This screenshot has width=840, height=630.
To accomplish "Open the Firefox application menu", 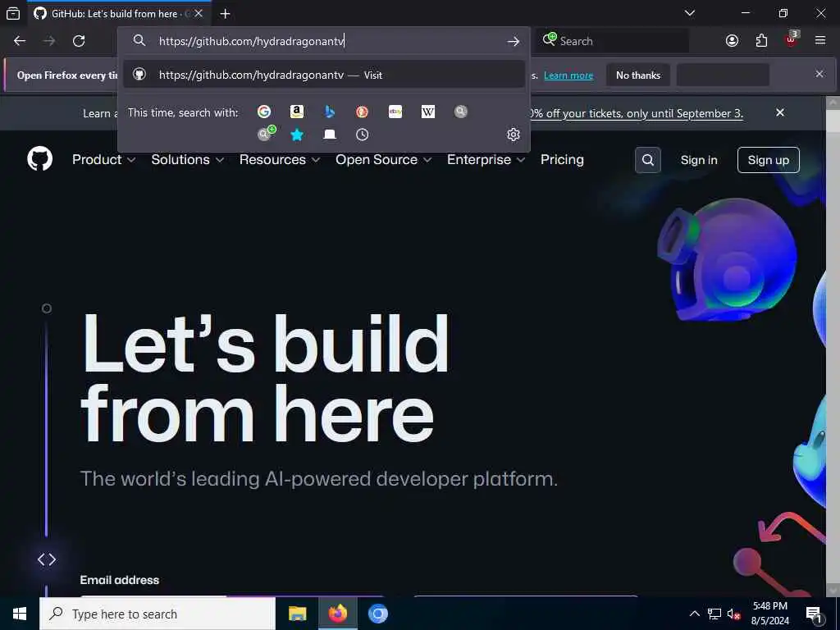I will click(820, 41).
